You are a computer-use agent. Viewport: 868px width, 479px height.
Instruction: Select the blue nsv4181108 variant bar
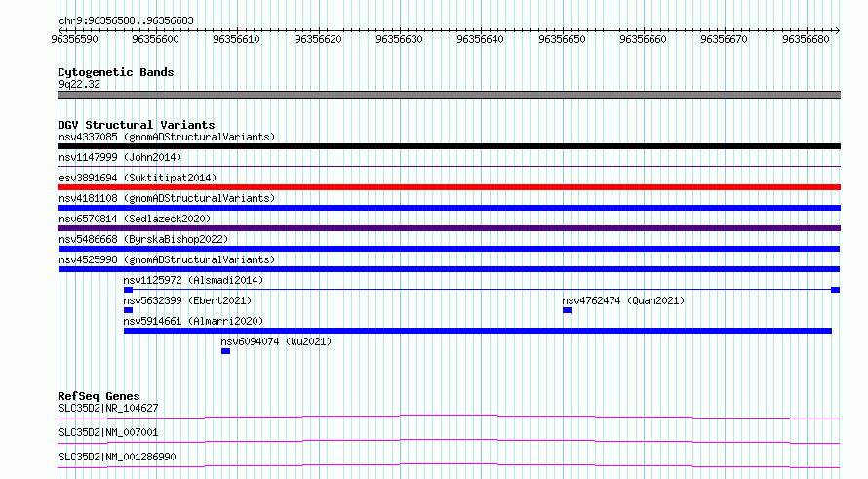coord(449,208)
